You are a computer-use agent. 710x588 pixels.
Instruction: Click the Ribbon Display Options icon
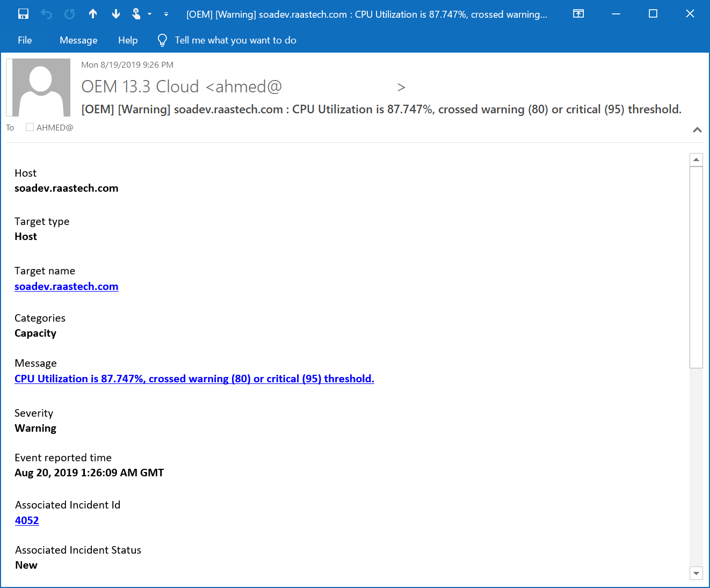tap(578, 14)
